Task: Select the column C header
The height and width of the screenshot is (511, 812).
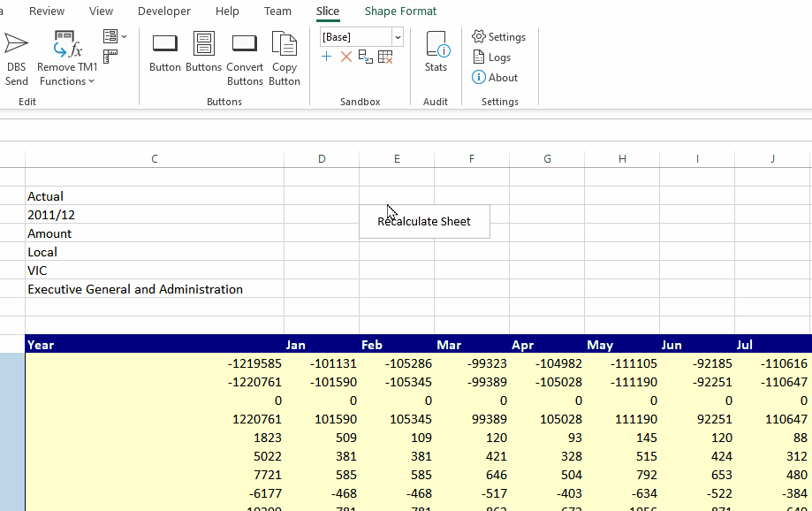Action: tap(155, 158)
